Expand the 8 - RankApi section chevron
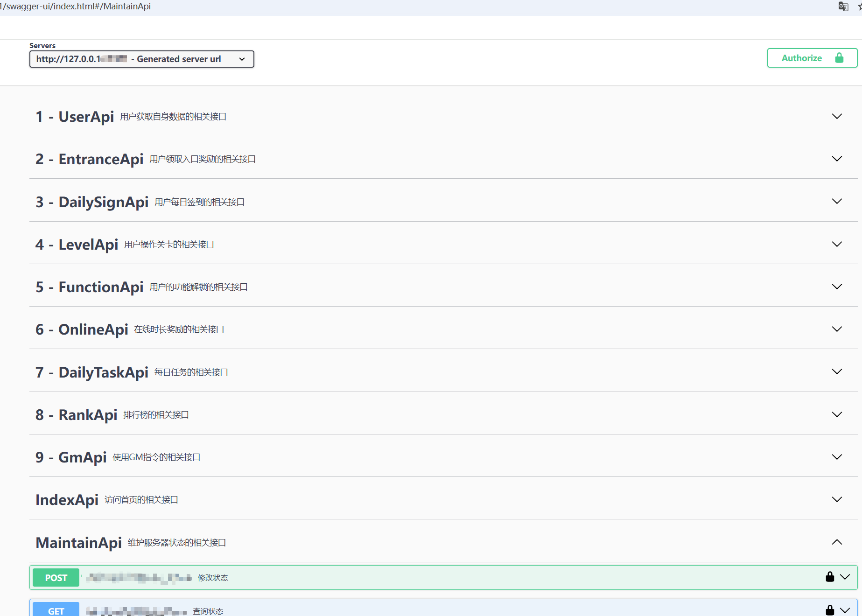862x616 pixels. (x=837, y=414)
